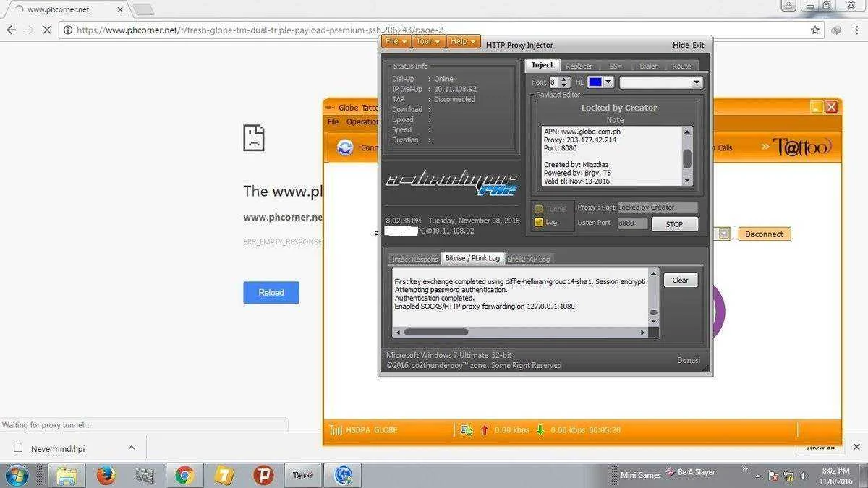Click the log vertical scrollbar
This screenshot has width=868, height=488.
pos(653,297)
